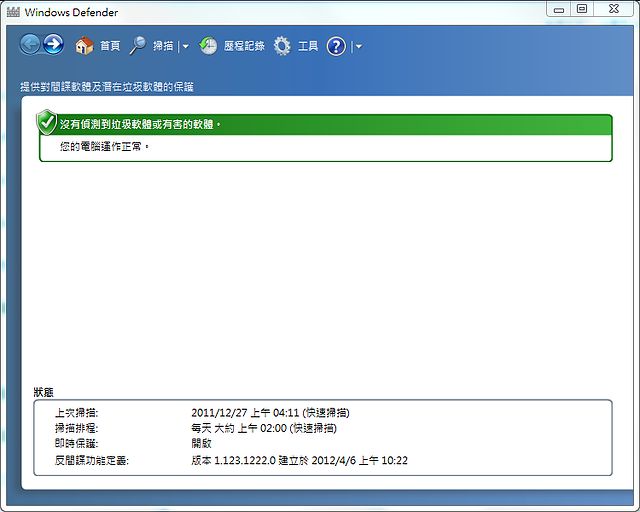Expand the help options dropdown arrow
Screen dimensions: 640x512
point(359,47)
